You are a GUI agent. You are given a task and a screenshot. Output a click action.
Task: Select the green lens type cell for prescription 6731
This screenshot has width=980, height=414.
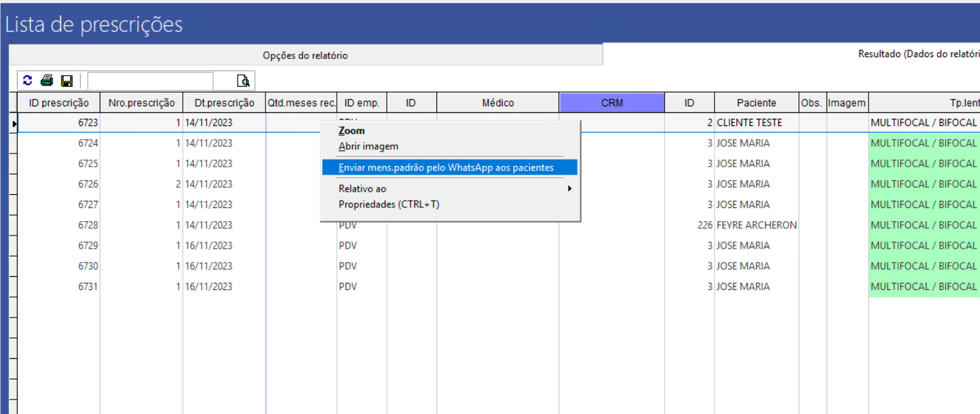pos(923,287)
